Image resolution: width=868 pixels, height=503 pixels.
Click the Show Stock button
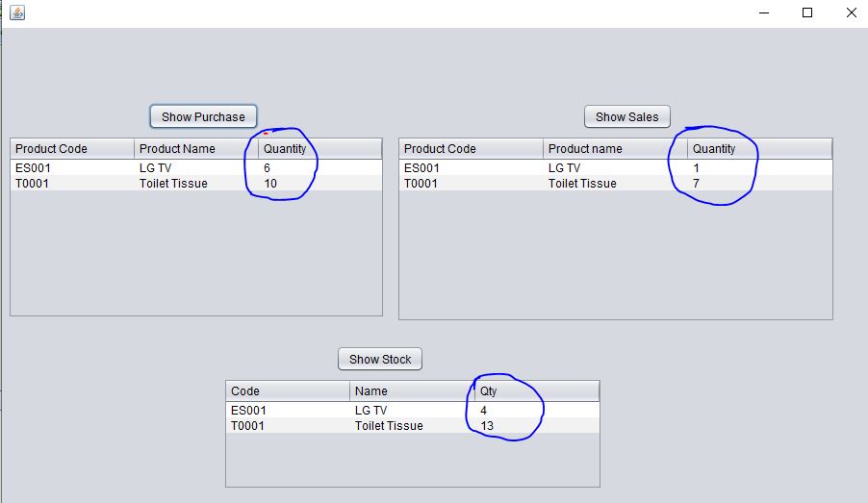click(x=380, y=359)
